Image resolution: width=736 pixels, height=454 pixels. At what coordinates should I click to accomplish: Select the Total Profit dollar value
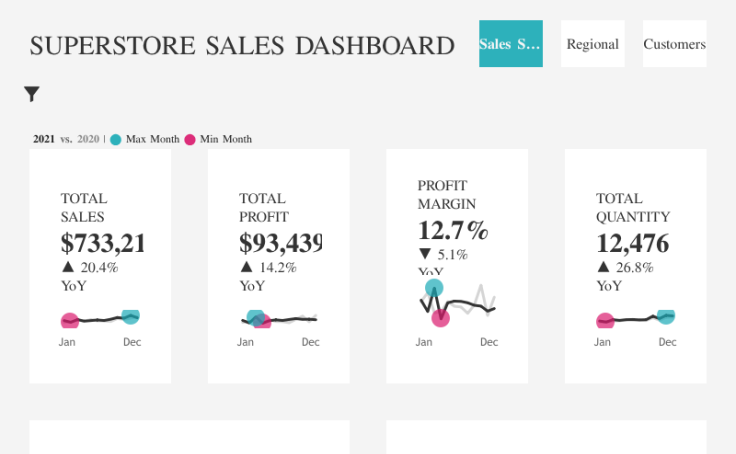tap(280, 243)
